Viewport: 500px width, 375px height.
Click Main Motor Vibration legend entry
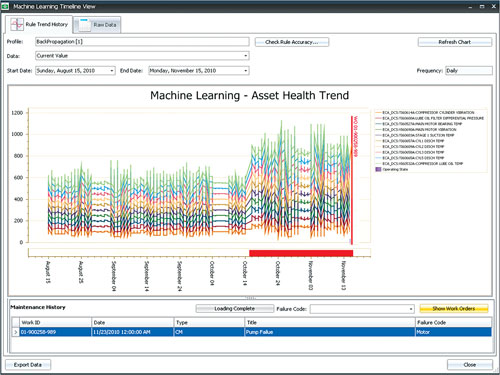[x=416, y=130]
